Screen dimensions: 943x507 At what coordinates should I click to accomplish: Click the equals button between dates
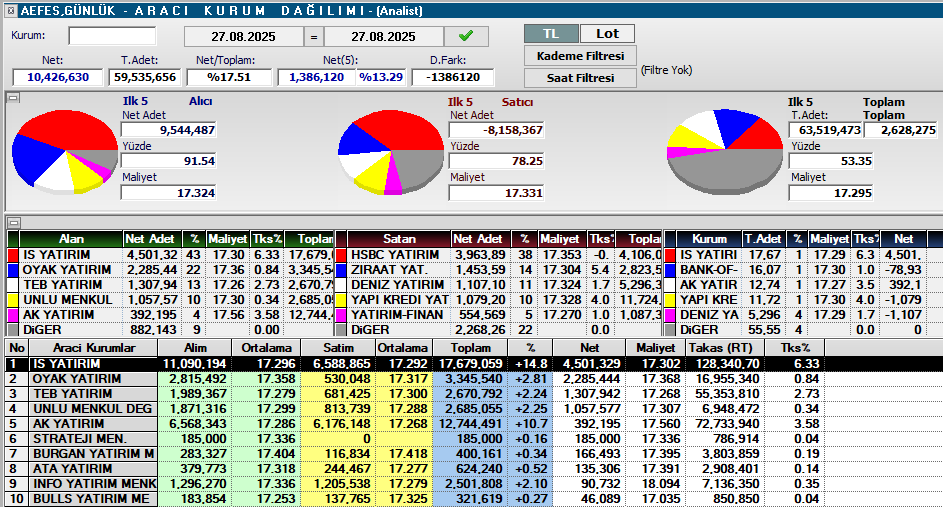click(x=313, y=37)
